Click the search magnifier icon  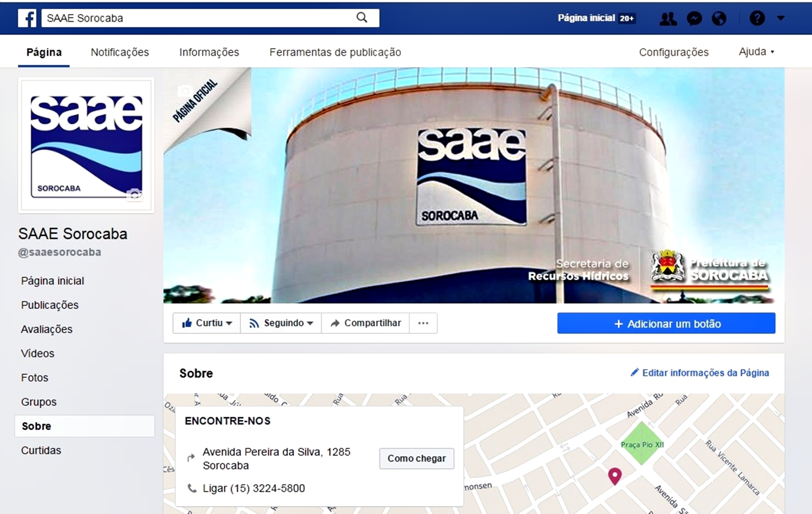[362, 18]
